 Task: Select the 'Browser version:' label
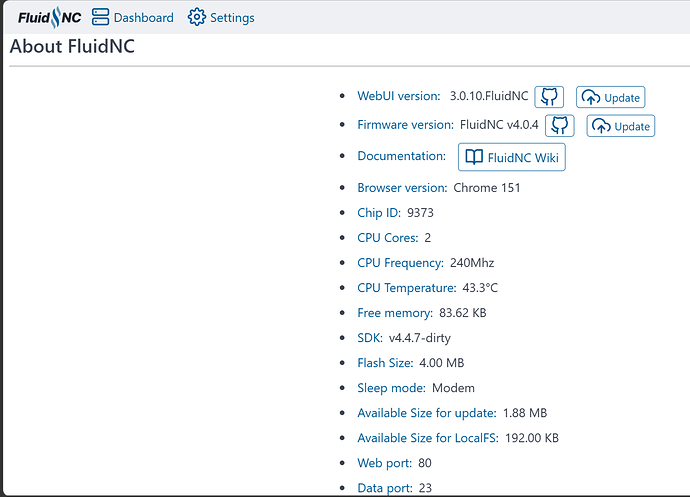pos(402,188)
